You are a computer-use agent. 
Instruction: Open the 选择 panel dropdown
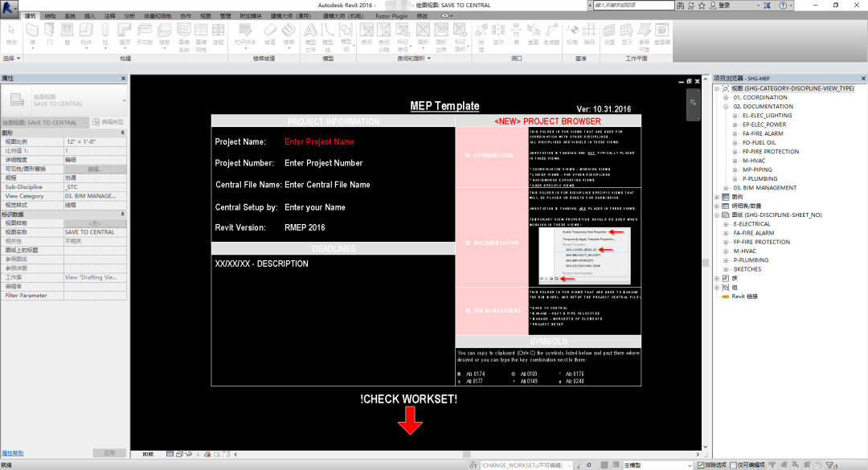pyautogui.click(x=11, y=58)
